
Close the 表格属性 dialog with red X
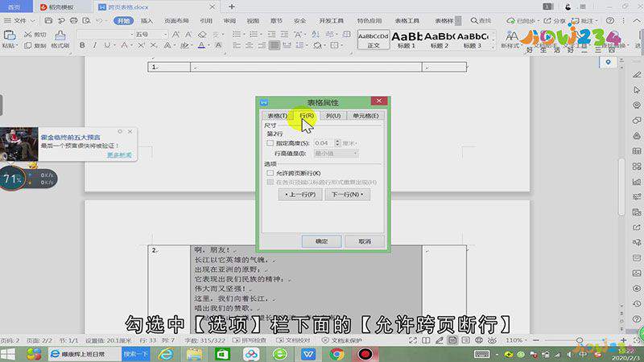379,101
